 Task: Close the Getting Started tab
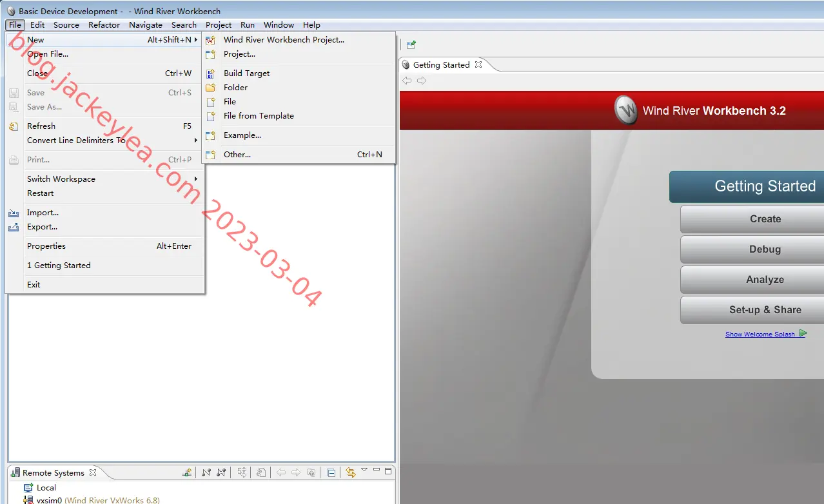[478, 64]
